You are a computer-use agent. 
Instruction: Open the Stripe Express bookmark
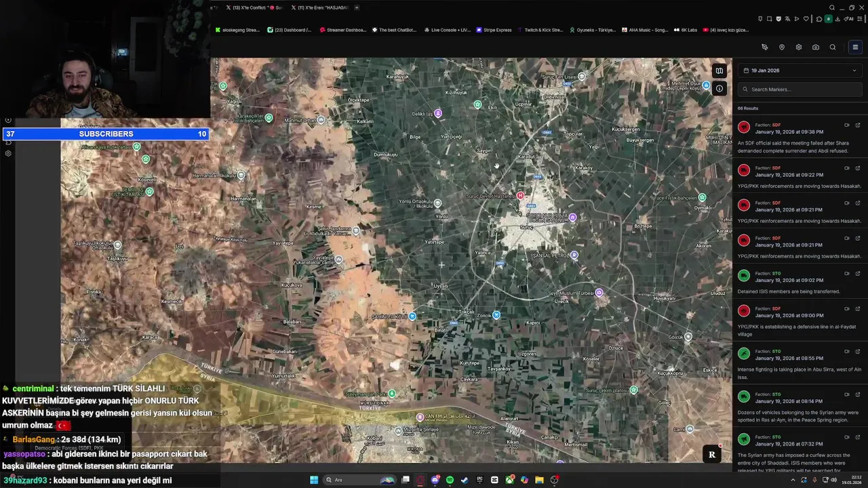(x=494, y=30)
